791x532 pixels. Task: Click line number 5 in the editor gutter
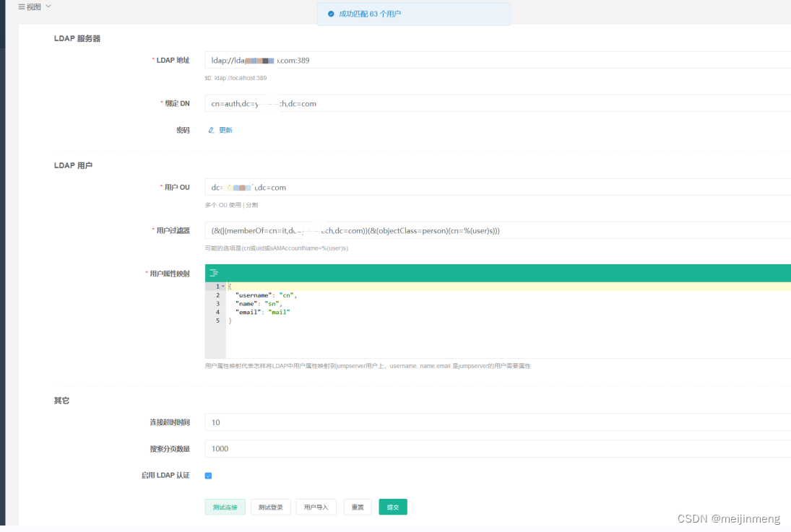point(218,320)
